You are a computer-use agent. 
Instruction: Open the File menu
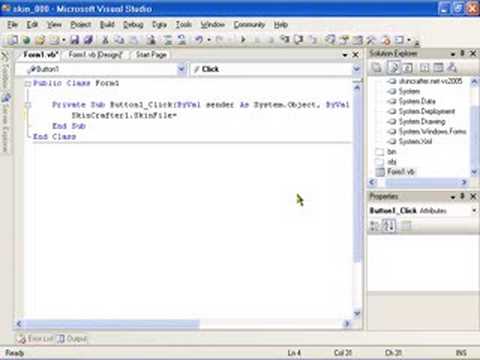pos(13,25)
